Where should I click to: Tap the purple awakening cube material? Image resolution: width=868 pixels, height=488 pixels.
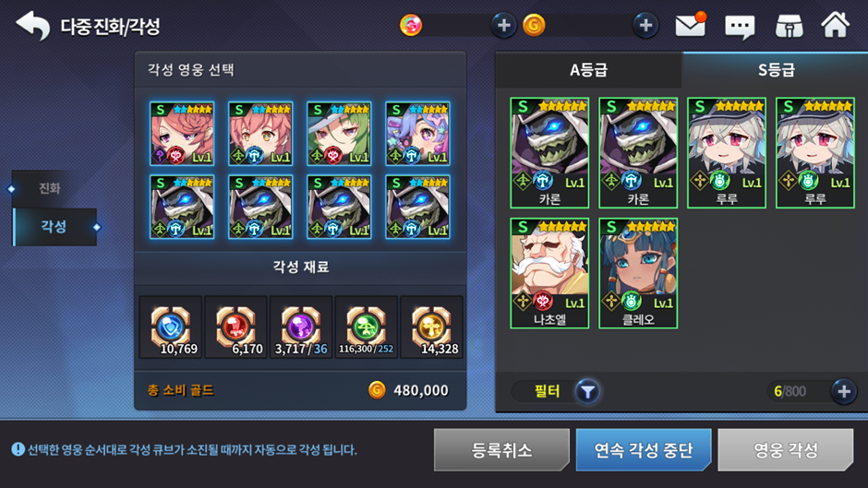pyautogui.click(x=301, y=327)
